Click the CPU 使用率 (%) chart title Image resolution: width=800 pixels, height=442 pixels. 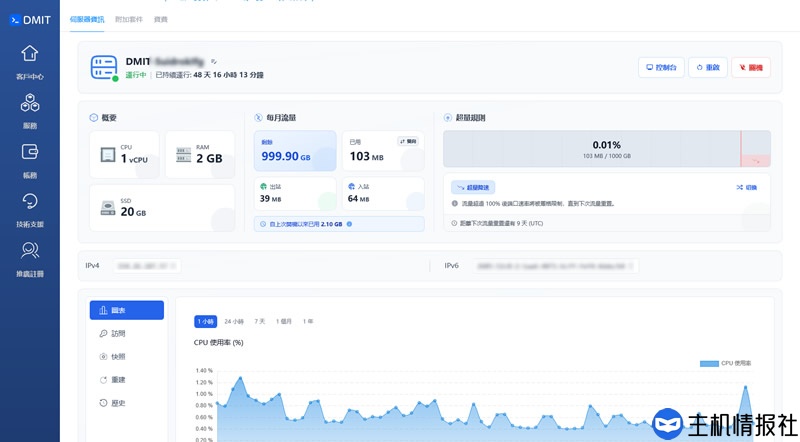click(218, 342)
